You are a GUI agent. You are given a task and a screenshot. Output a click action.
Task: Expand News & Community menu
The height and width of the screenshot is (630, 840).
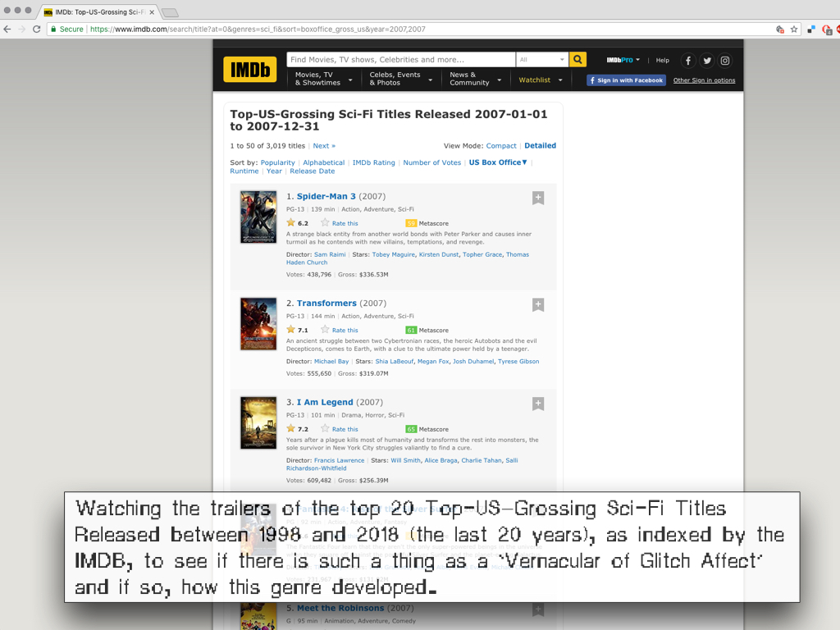tap(475, 79)
